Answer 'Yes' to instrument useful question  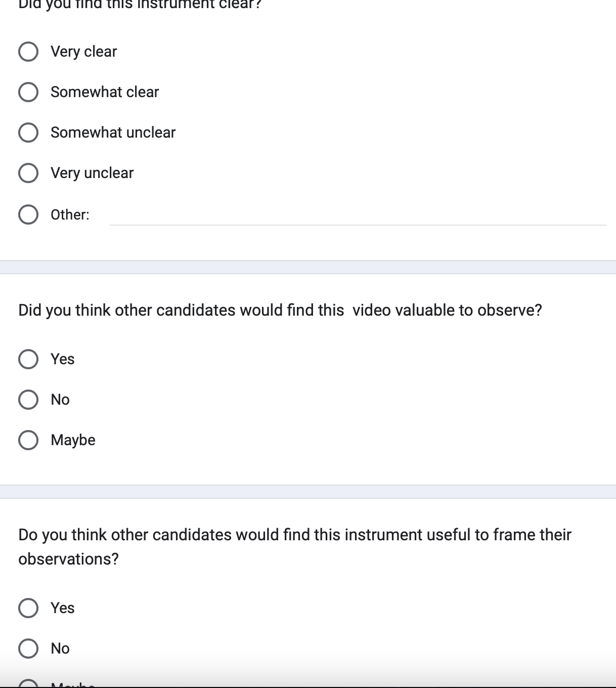[28, 608]
